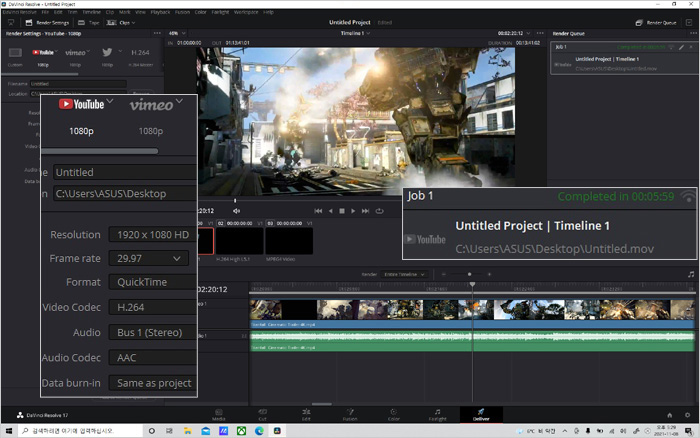700x438 pixels.
Task: Open the Fusion page icon
Action: 350,411
